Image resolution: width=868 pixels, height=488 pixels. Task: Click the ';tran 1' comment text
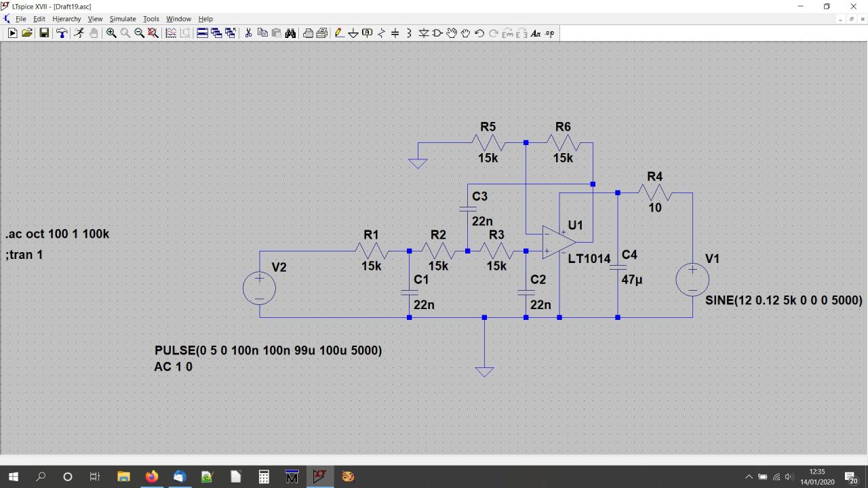pos(24,255)
